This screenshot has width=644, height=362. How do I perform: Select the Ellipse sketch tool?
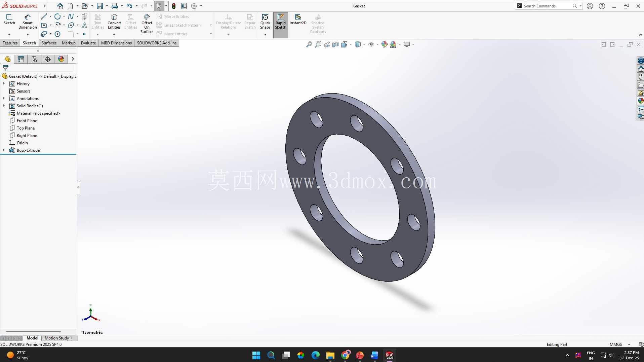[71, 25]
